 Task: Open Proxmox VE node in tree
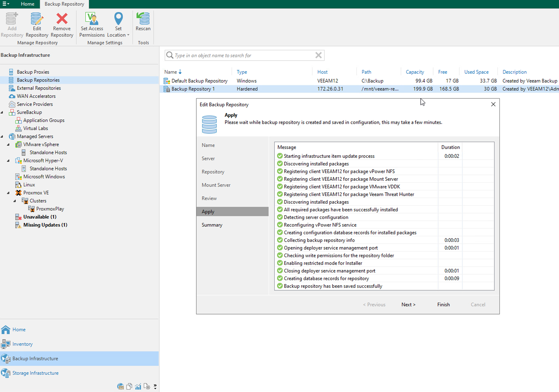tap(36, 193)
